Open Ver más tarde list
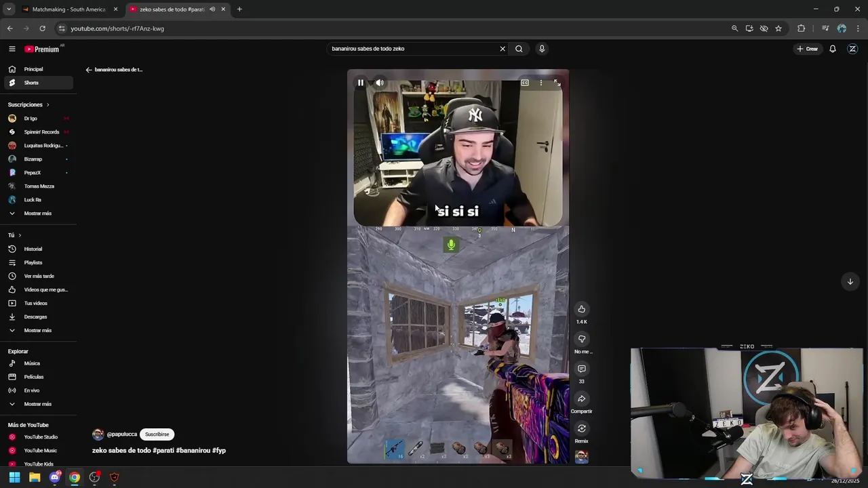The width and height of the screenshot is (868, 488). point(38,276)
